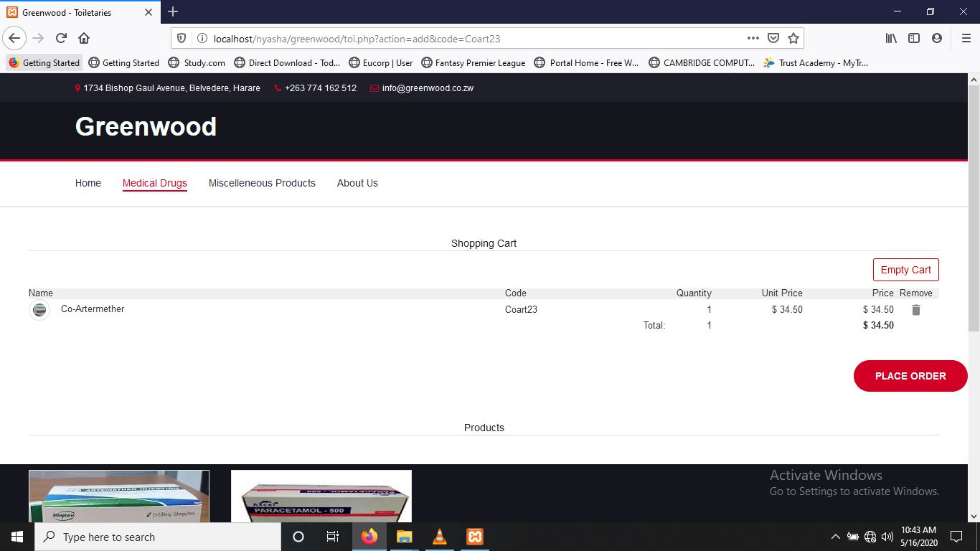Viewport: 980px width, 551px height.
Task: Go to Miscelleneous Products page
Action: click(262, 183)
